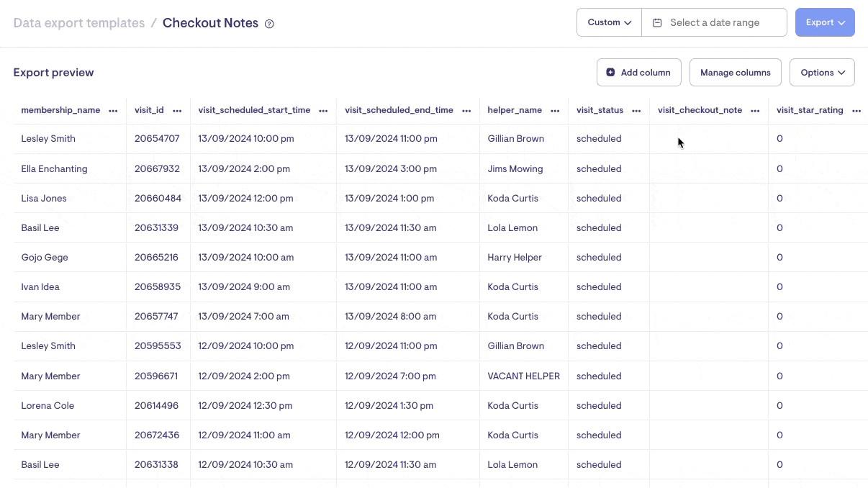Viewport: 868px width, 488px height.
Task: Click visit ID 20658935
Action: click(158, 286)
